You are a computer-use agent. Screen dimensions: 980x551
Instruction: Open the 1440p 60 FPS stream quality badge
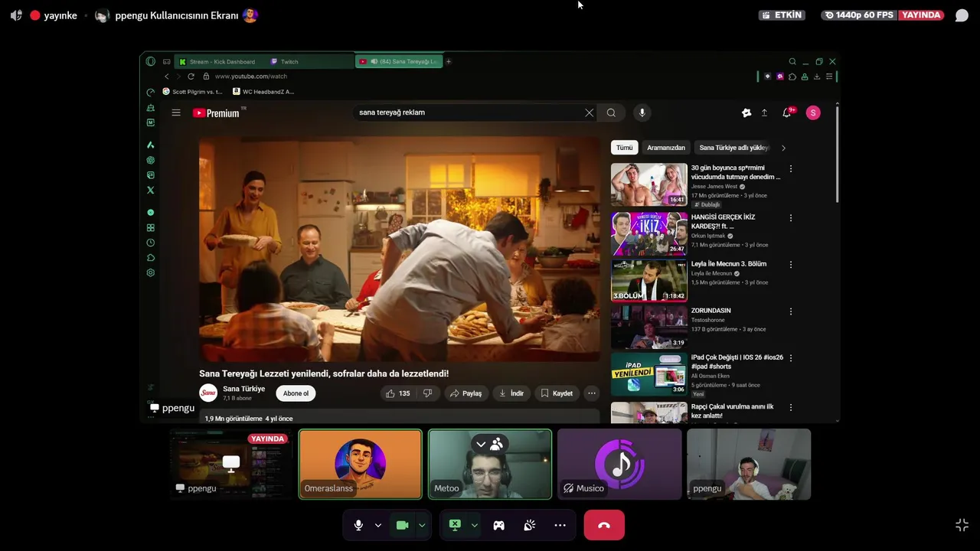859,15
